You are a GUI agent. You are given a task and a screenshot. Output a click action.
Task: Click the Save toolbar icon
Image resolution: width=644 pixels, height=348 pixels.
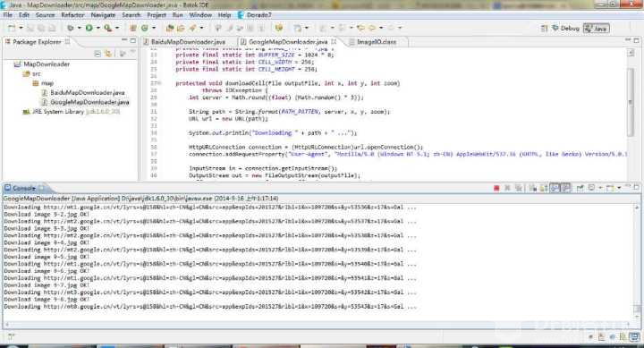click(x=31, y=28)
